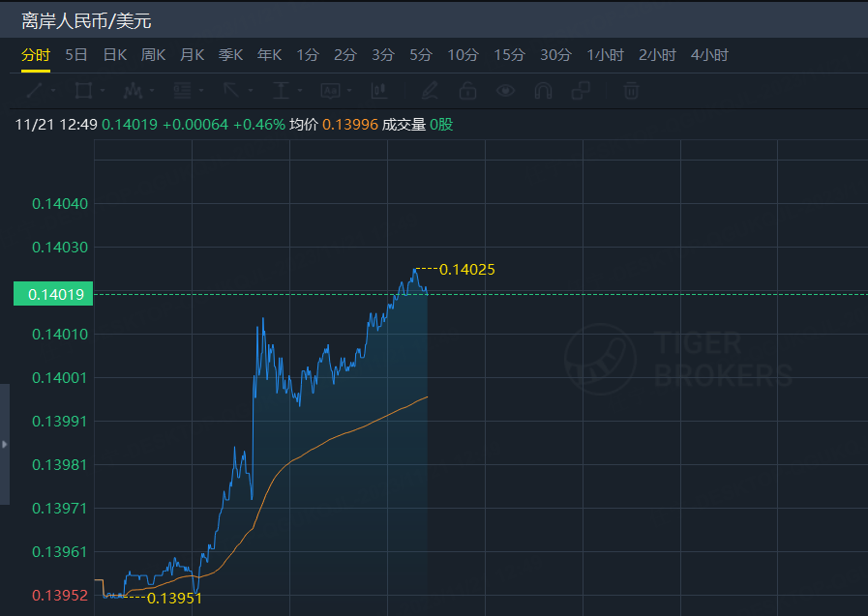Select the 2小时 interval tab

coord(658,55)
